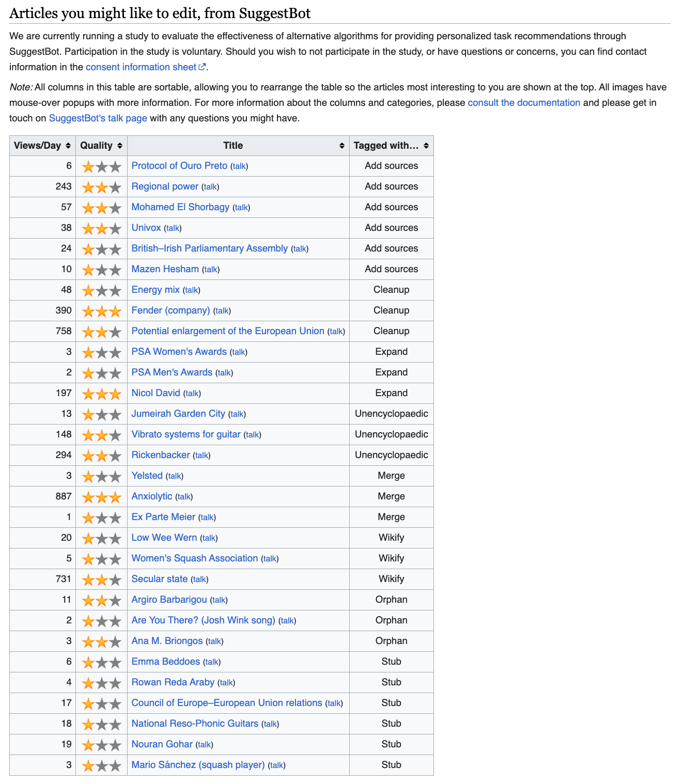The image size is (683, 784).
Task: Click quality stars in Nicol David row
Action: point(102,394)
